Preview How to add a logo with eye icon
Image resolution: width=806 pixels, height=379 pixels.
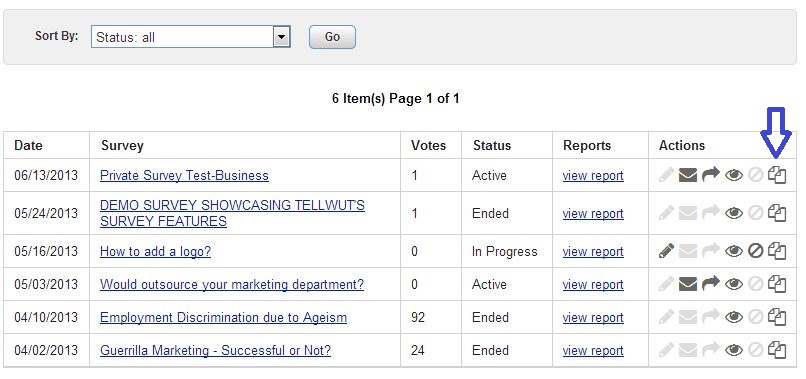click(734, 251)
